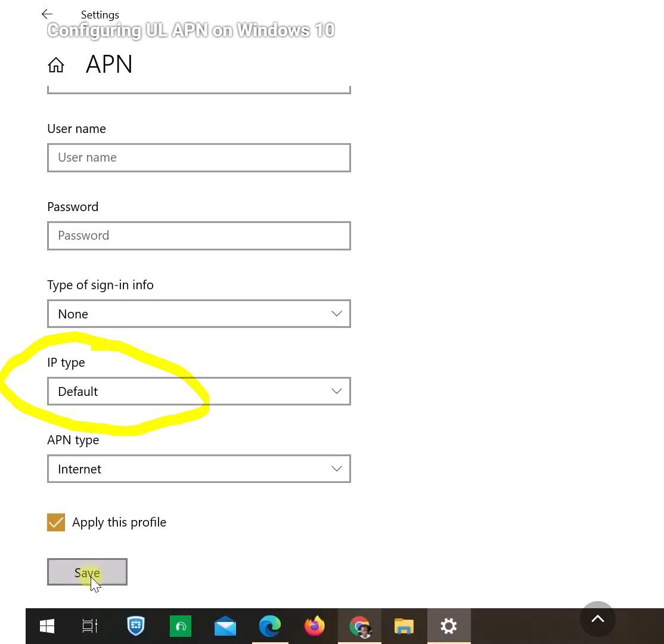Select the Settings gear on taskbar

click(449, 626)
